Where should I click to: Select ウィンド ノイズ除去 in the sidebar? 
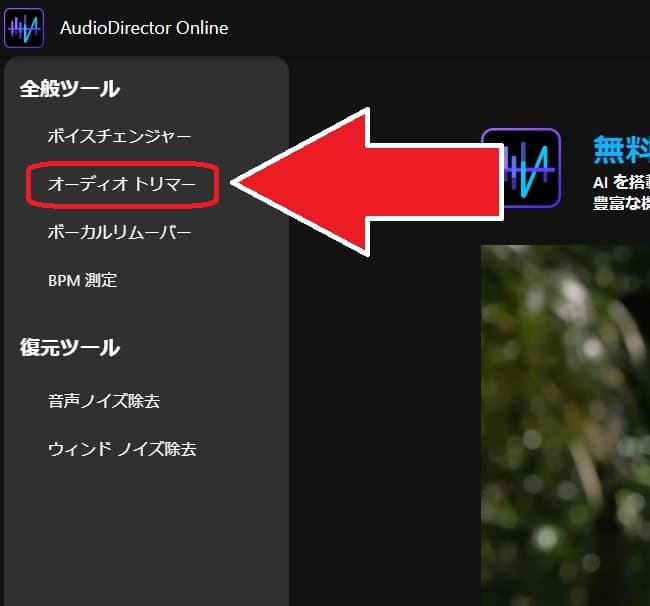[122, 449]
